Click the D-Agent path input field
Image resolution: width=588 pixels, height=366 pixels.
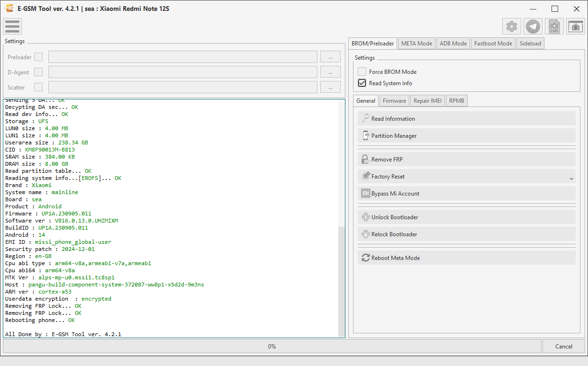point(183,72)
